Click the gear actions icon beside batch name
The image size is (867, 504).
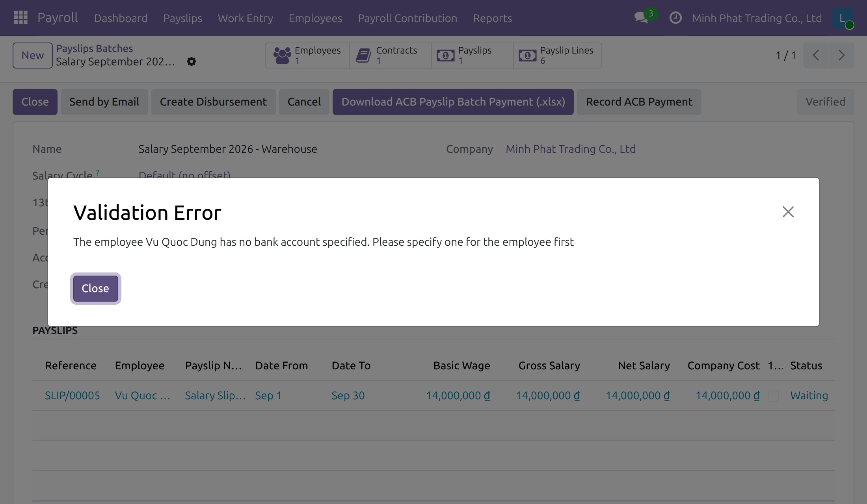[192, 62]
